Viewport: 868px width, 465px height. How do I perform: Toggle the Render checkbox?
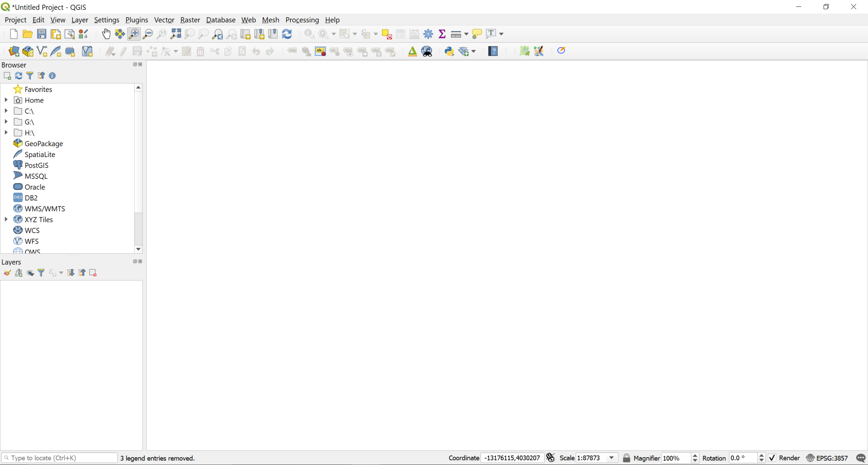pos(772,458)
